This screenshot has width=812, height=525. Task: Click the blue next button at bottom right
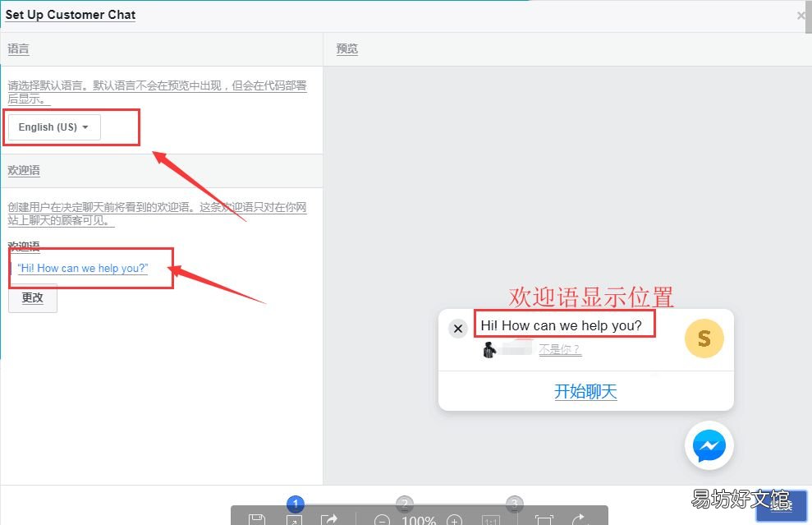[782, 505]
